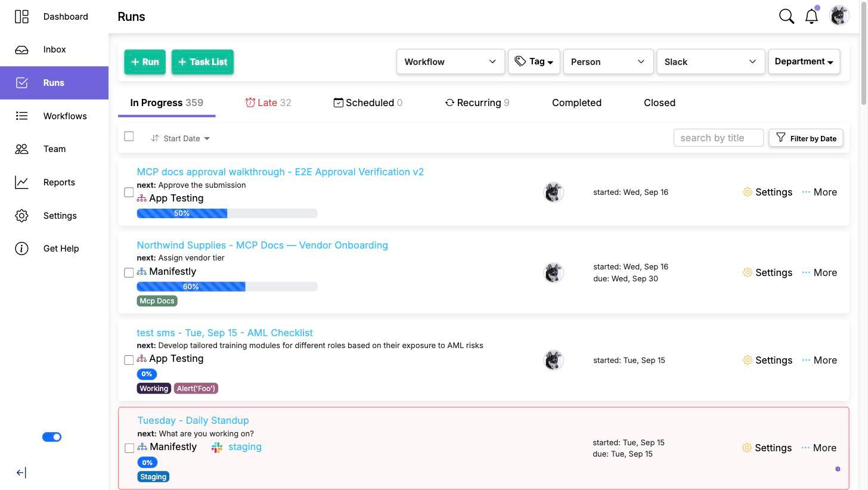The image size is (868, 490).
Task: Select the test sms AML Checklist checkbox
Action: point(129,360)
